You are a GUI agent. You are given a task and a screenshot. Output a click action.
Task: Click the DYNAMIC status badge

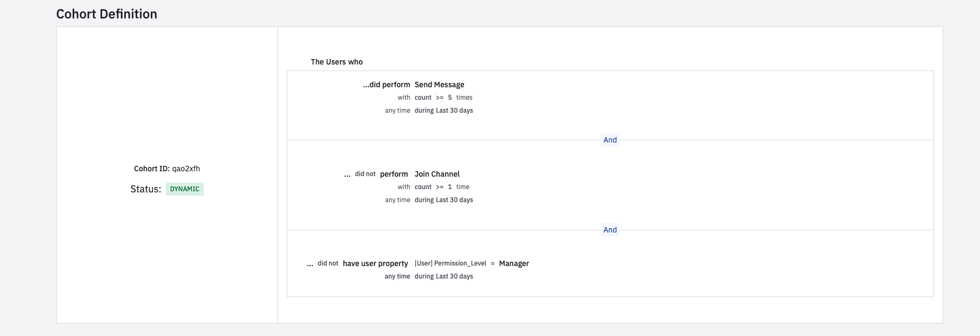184,189
